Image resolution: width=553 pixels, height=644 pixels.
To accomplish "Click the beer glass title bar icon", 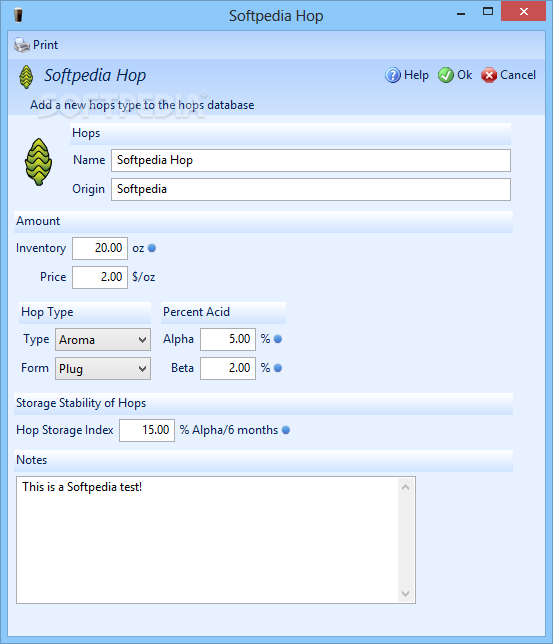I will (x=18, y=15).
